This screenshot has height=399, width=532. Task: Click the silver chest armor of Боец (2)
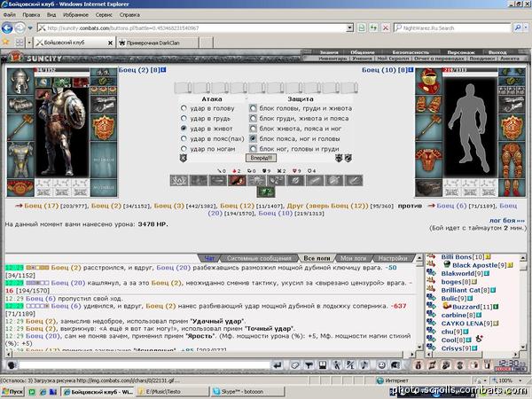[x=20, y=160]
